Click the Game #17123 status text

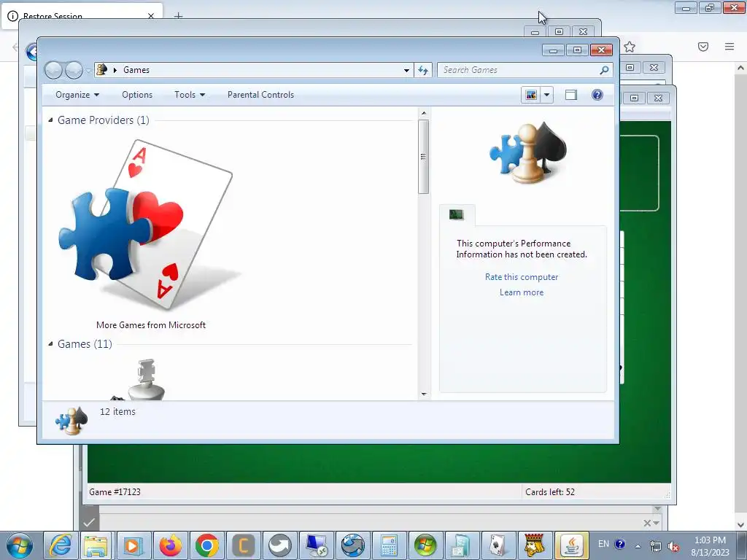click(115, 492)
